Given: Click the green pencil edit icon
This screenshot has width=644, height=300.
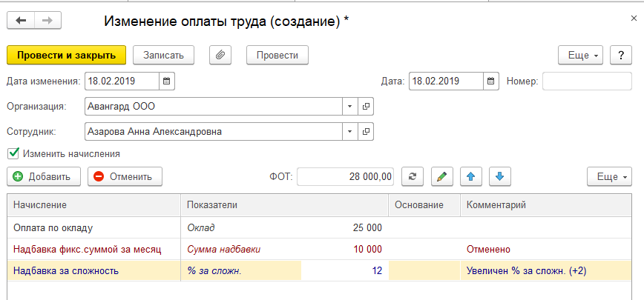Looking at the screenshot, I should pos(441,176).
